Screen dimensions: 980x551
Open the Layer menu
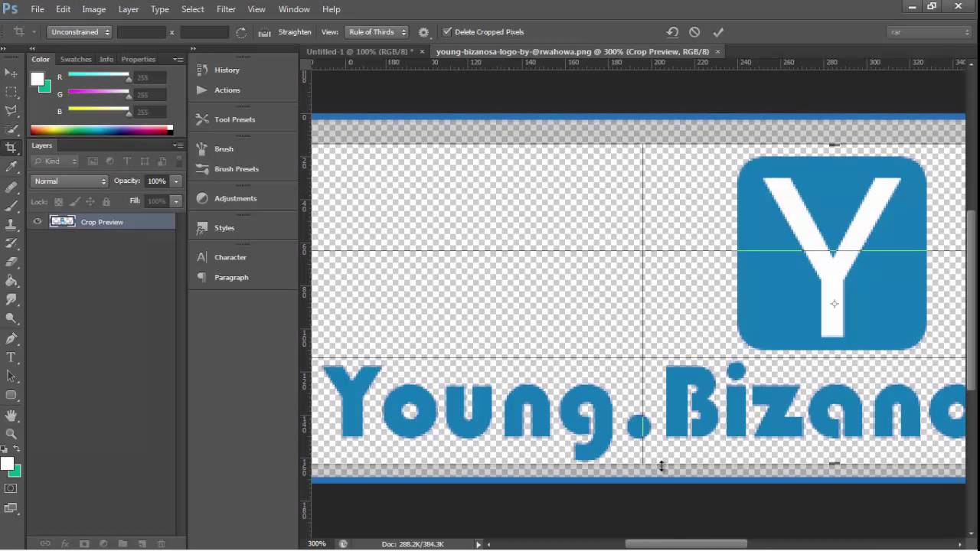pos(129,9)
